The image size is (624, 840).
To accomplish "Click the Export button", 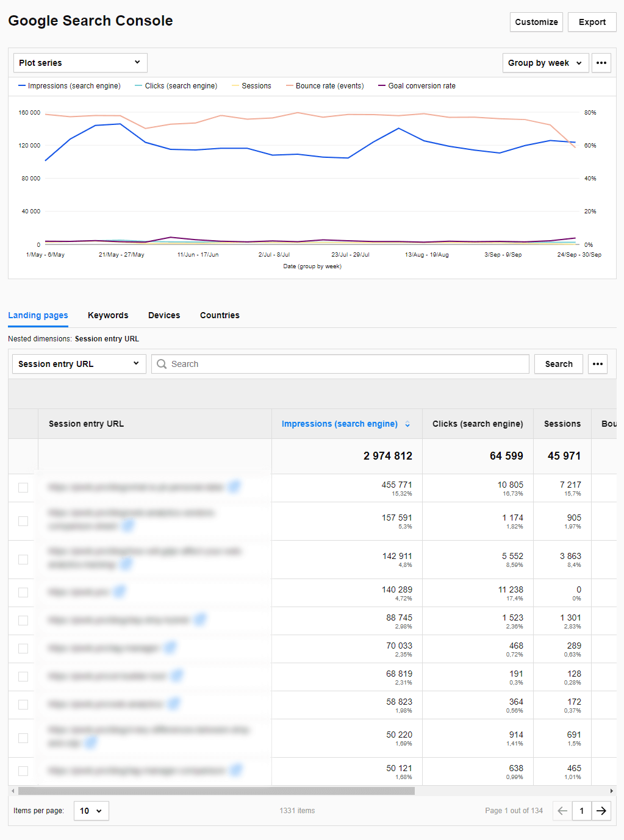I will coord(592,22).
